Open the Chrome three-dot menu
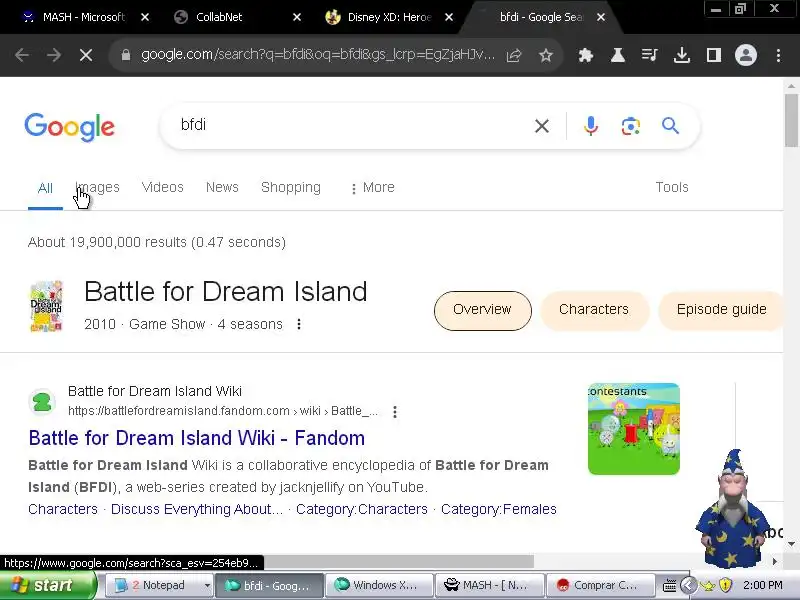This screenshot has height=600, width=800. click(778, 55)
